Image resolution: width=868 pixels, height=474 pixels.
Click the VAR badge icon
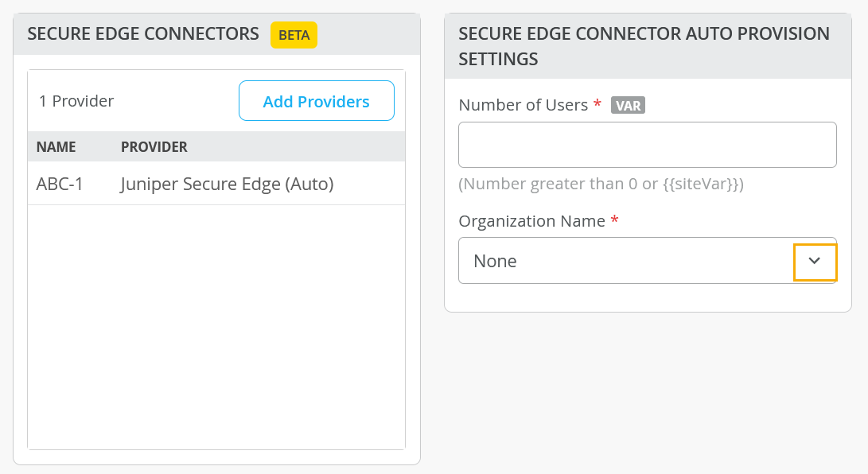(628, 105)
